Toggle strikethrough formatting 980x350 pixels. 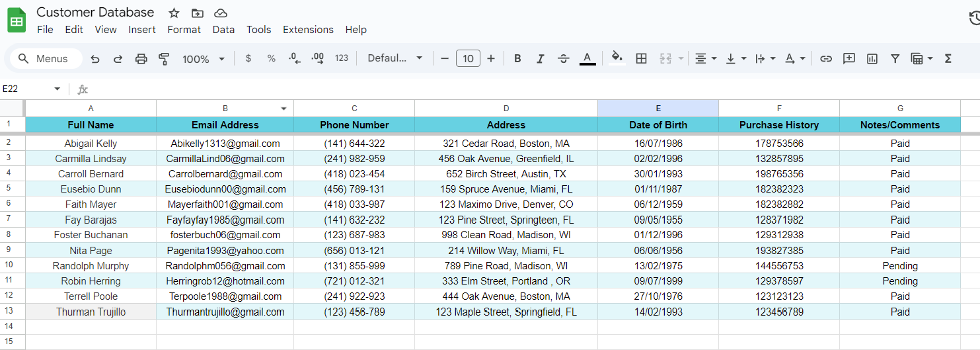(x=563, y=59)
